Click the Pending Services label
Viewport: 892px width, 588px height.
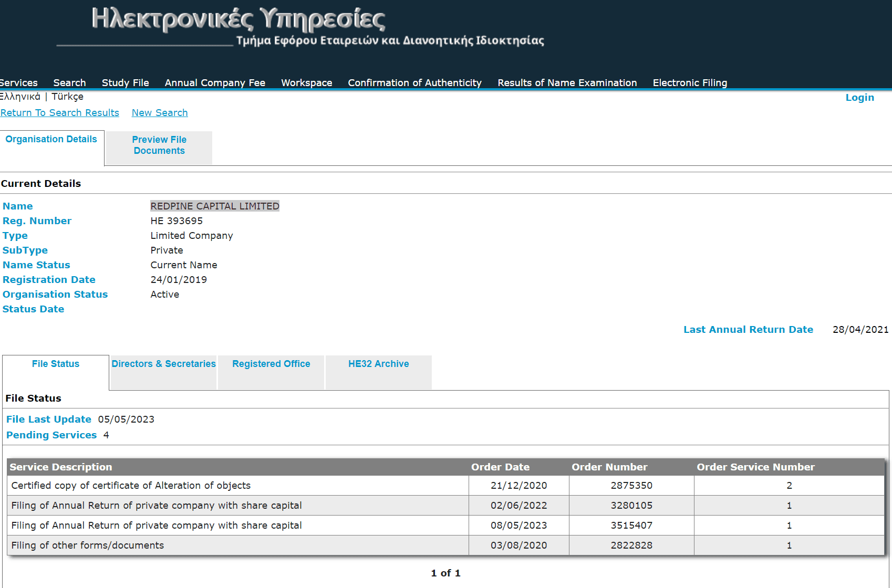(51, 435)
